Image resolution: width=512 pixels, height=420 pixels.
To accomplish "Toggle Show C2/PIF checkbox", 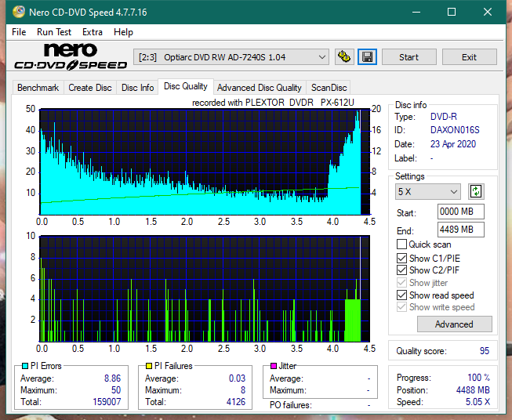I will click(401, 270).
